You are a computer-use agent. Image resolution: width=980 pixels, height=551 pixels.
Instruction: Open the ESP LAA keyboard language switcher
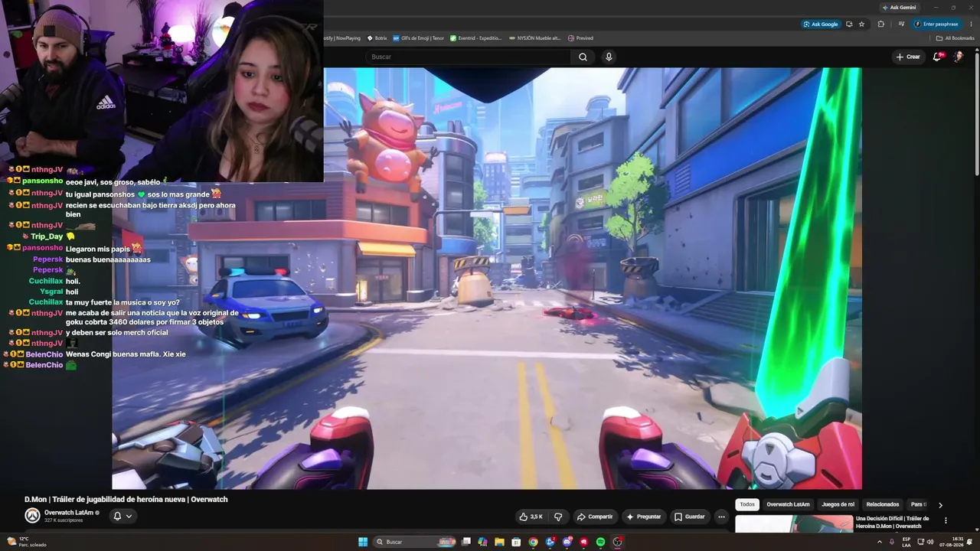[x=906, y=542]
